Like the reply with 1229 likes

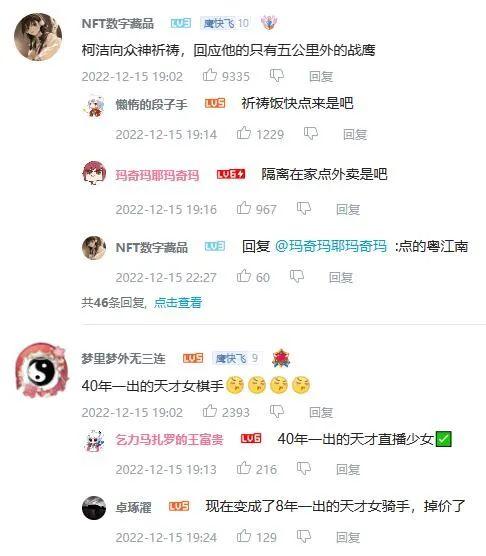(244, 133)
